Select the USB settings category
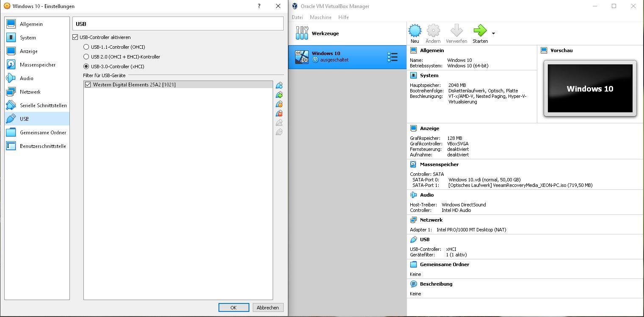 (37, 119)
